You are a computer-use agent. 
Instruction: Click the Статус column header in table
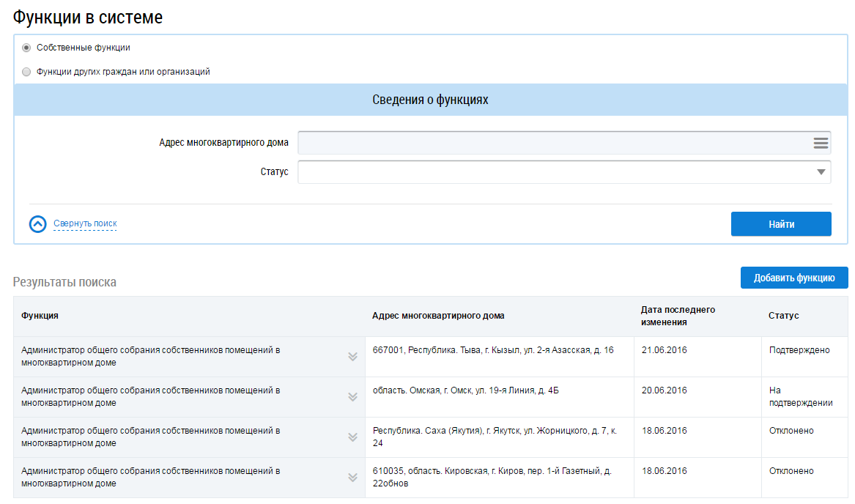(783, 316)
